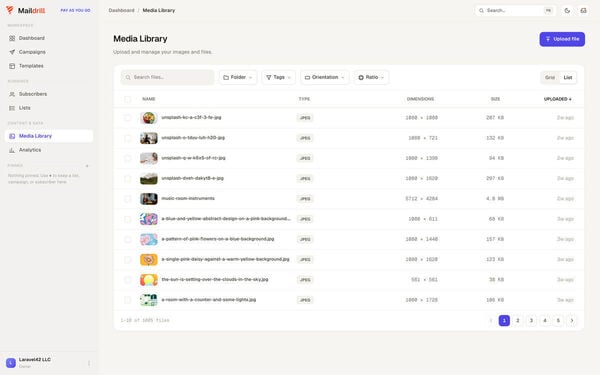This screenshot has height=375, width=600.
Task: Check the box for sun-setting-over-clouds row
Action: [x=127, y=280]
